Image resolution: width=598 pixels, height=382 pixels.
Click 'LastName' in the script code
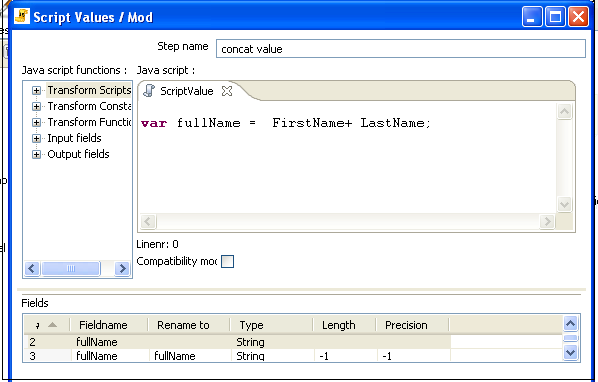click(392, 123)
